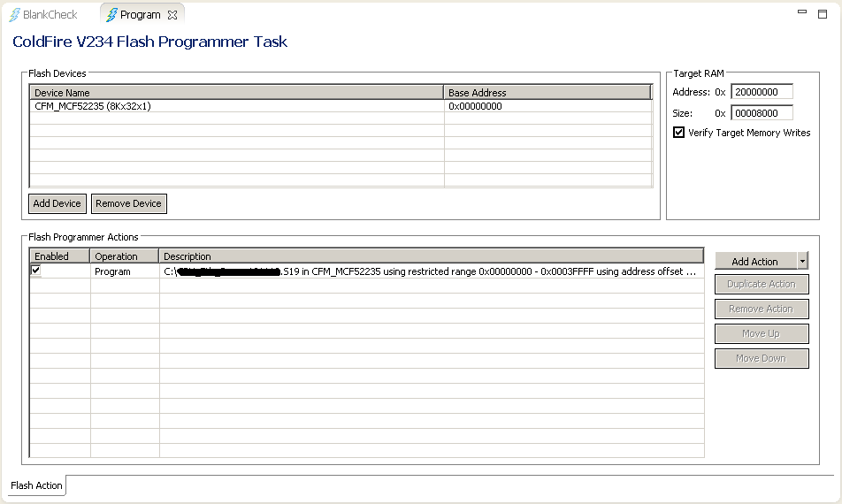Select the Flash Action bottom tab
This screenshot has height=504, width=842.
(36, 485)
